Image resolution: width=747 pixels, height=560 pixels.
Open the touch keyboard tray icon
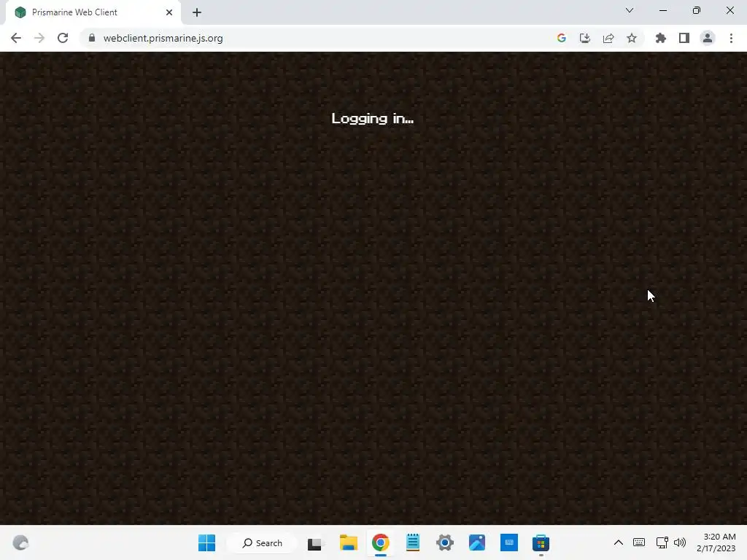pyautogui.click(x=639, y=542)
